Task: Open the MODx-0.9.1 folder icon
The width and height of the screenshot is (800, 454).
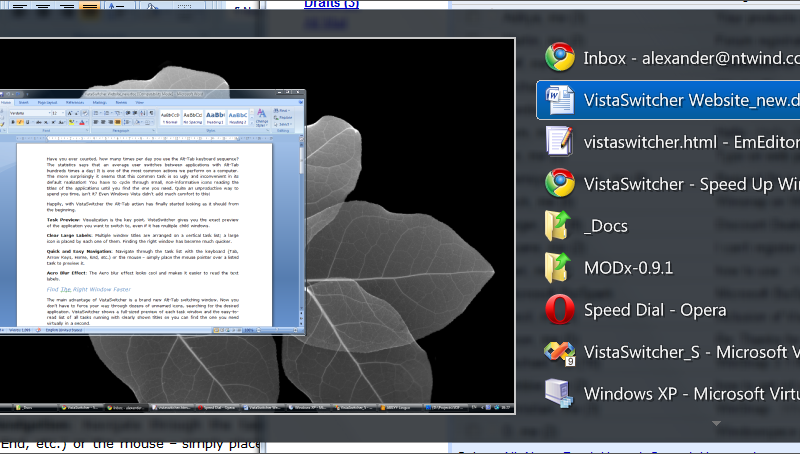Action: [x=558, y=267]
